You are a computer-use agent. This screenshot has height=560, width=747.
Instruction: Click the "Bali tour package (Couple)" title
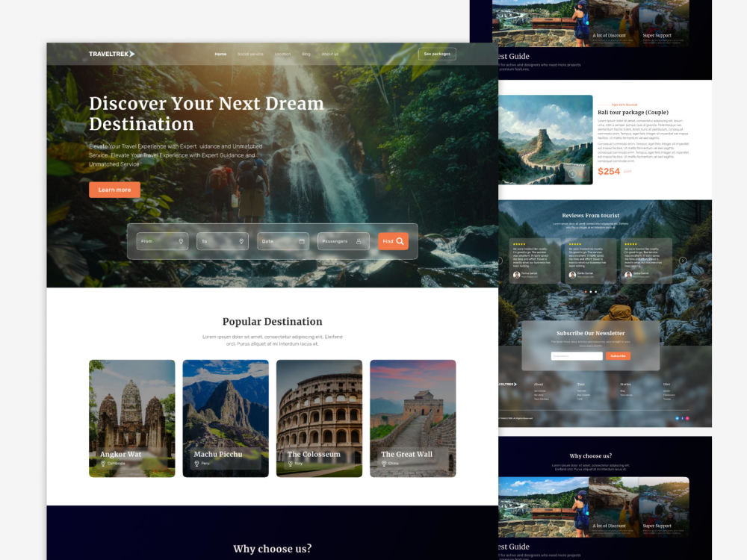click(x=633, y=113)
